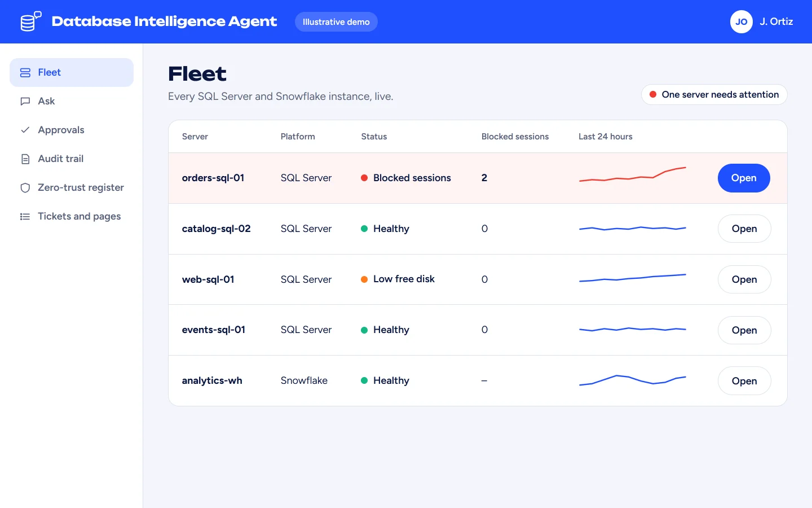Click the red dot beside orders-sql-01 status
812x508 pixels.
[364, 178]
